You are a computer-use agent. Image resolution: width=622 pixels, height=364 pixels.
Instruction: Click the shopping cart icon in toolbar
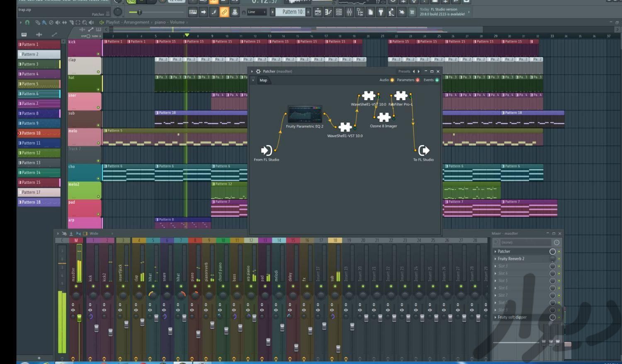click(x=412, y=12)
